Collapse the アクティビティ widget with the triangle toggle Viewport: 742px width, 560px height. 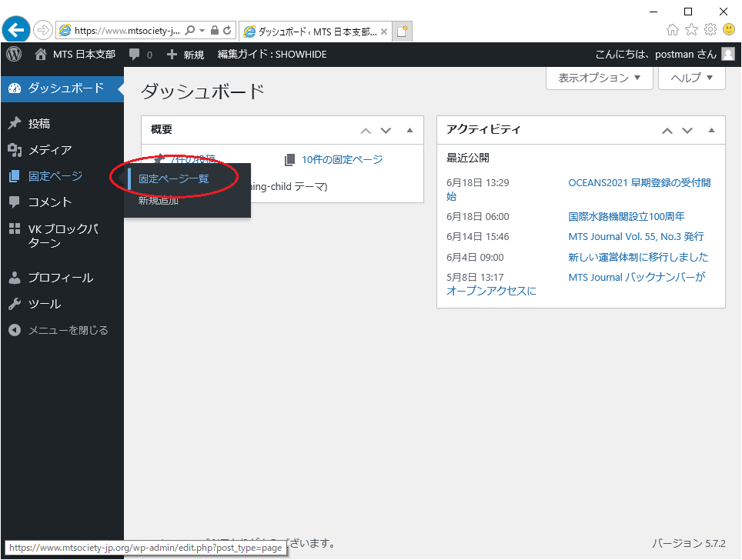click(711, 130)
